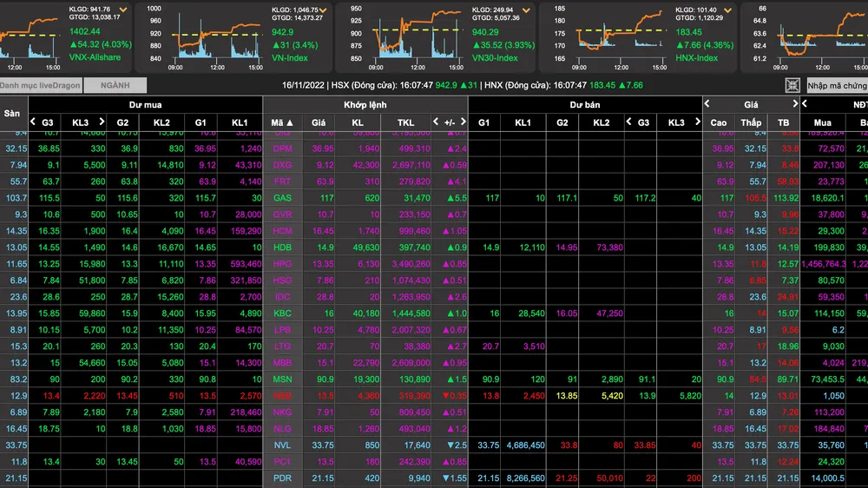Click the KL2 column header in Dư bán

tap(602, 122)
